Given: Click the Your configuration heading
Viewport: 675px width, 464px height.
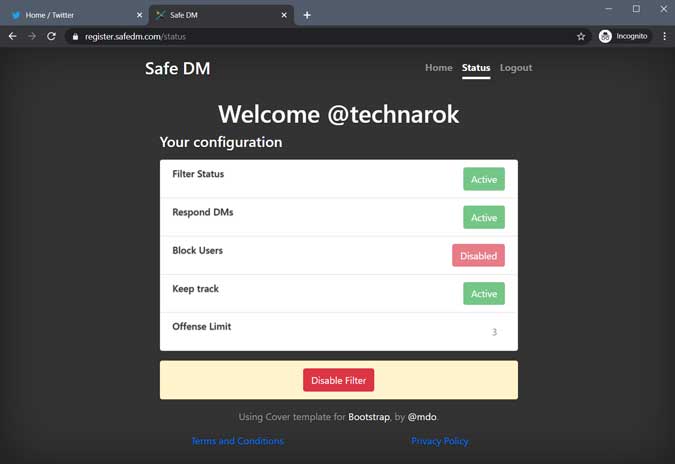Looking at the screenshot, I should coord(221,142).
